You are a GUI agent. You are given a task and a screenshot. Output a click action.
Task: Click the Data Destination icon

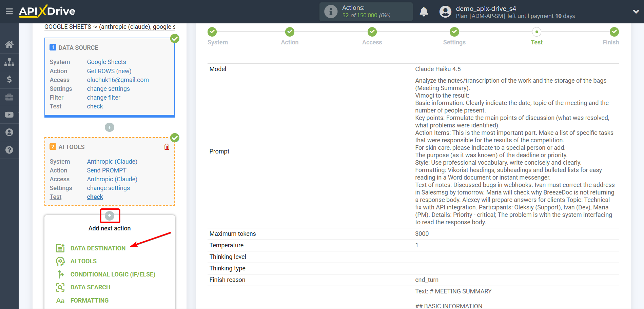pos(60,248)
